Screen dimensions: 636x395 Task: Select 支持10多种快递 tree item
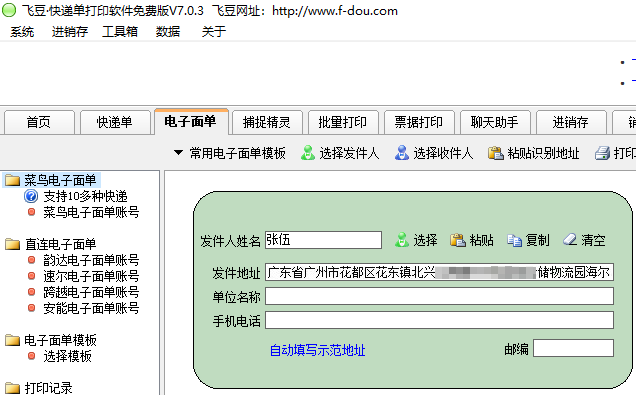[x=85, y=196]
